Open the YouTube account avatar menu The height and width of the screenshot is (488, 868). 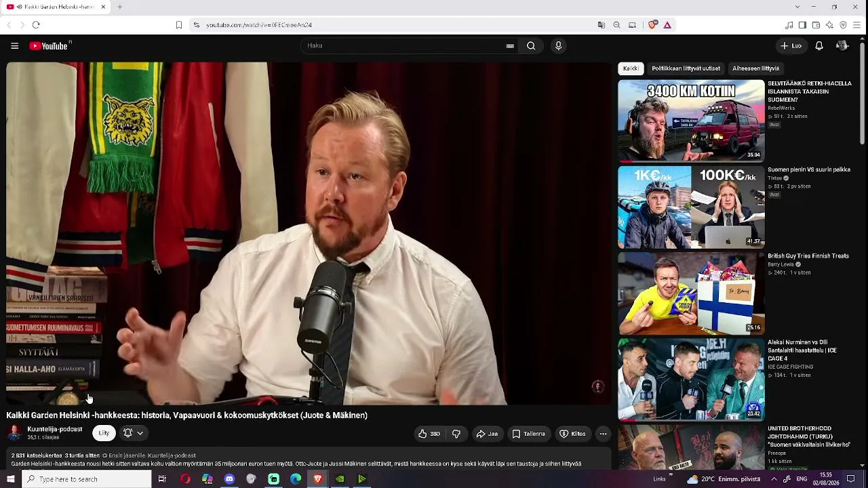842,46
